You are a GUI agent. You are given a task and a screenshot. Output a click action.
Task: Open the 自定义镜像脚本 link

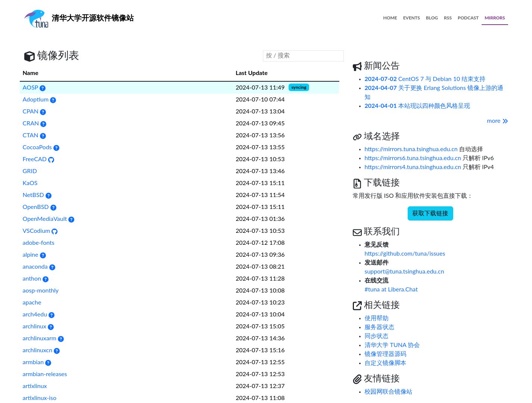(385, 363)
